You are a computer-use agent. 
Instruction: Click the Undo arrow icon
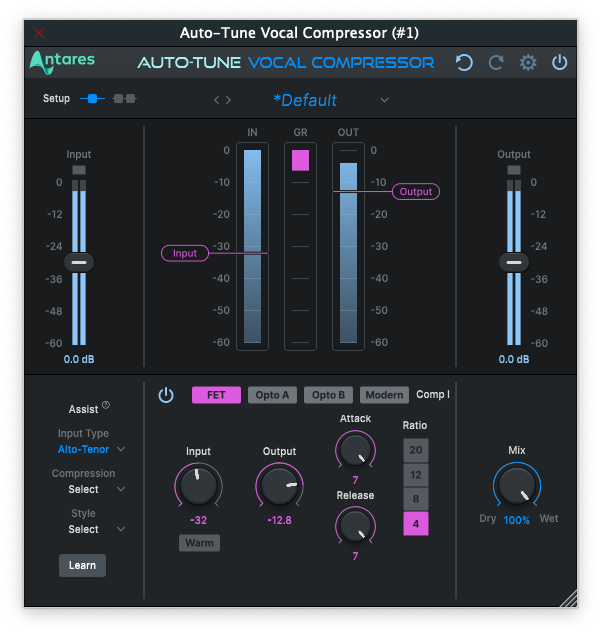pyautogui.click(x=464, y=63)
